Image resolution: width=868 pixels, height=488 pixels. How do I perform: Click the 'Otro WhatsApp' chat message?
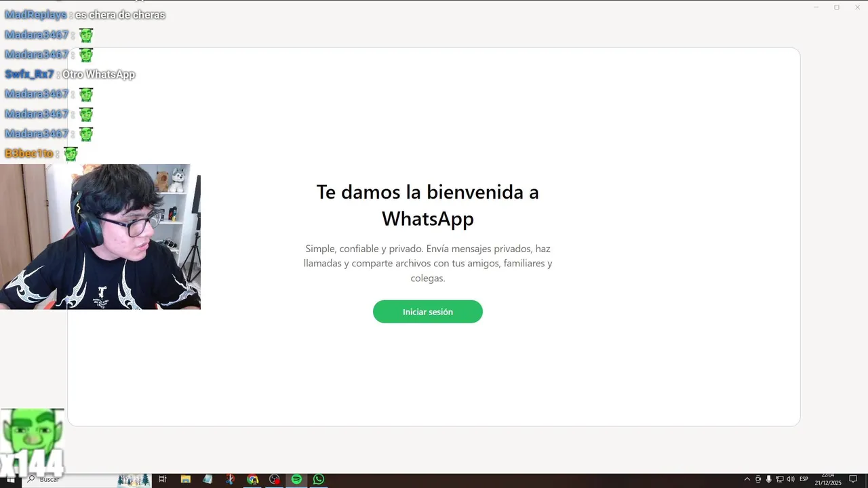click(x=98, y=75)
